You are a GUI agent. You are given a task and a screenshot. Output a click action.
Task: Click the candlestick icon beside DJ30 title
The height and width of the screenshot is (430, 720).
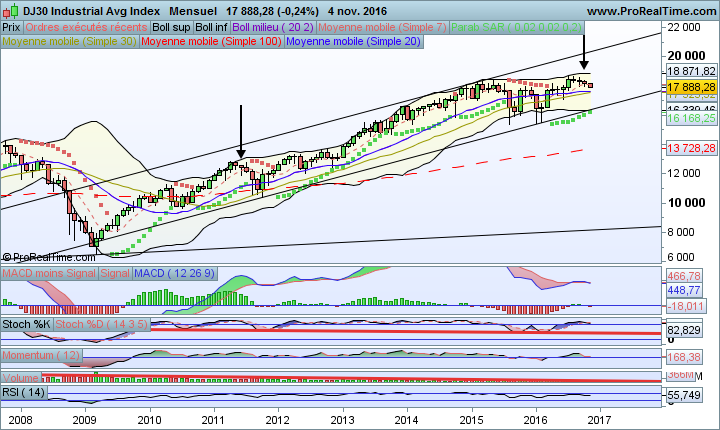click(x=12, y=11)
